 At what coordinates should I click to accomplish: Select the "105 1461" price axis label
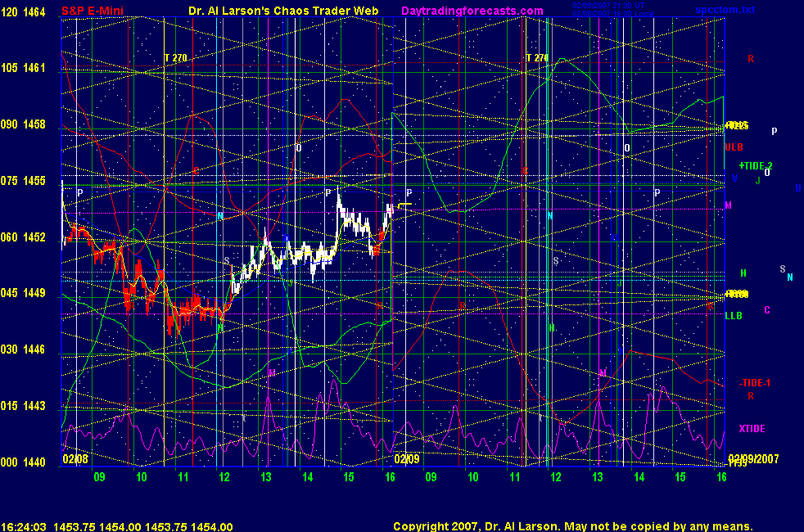pyautogui.click(x=23, y=68)
